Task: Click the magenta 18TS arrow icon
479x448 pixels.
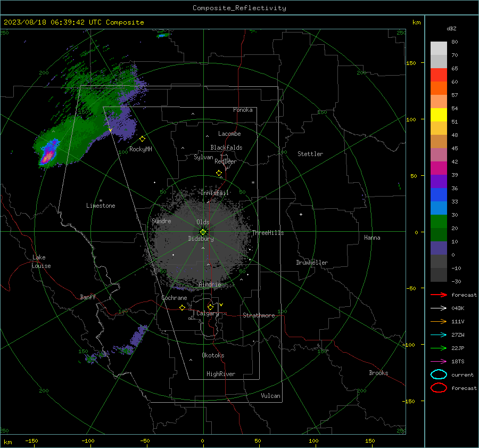Action: [x=439, y=362]
